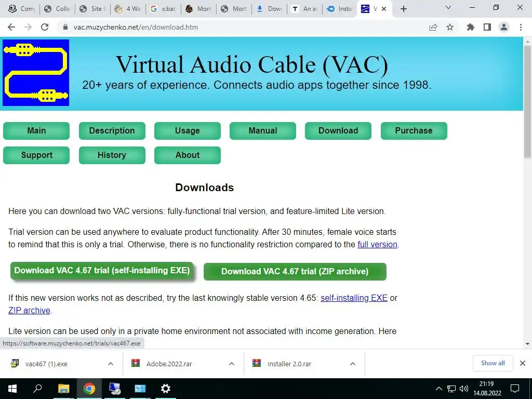This screenshot has height=399, width=532.
Task: Click the VAC cable logo image
Action: tap(36, 73)
